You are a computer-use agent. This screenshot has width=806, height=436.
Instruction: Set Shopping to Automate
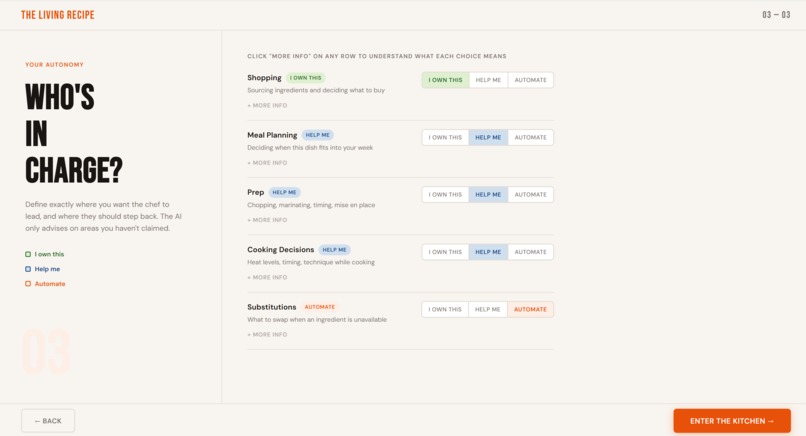[x=530, y=80]
